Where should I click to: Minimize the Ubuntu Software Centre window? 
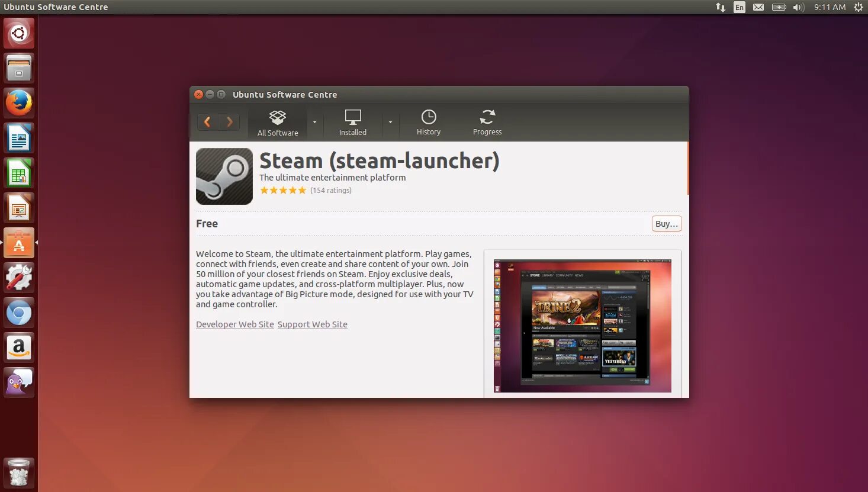[210, 94]
